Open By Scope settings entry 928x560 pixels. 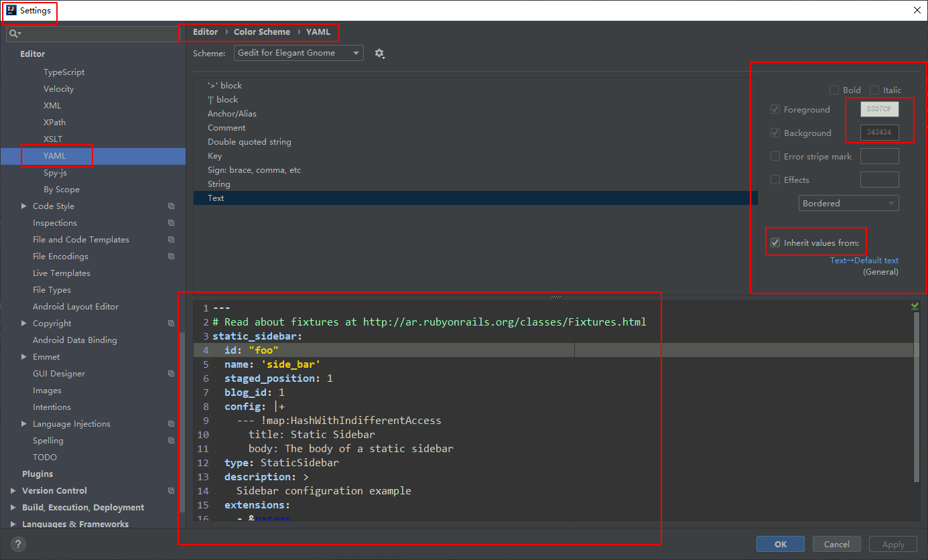click(62, 190)
